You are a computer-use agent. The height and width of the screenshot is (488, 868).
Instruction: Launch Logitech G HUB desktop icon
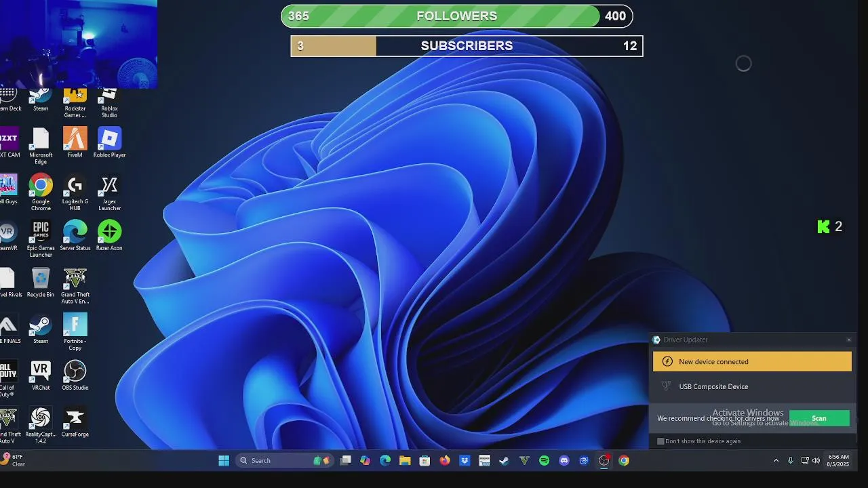pos(75,192)
